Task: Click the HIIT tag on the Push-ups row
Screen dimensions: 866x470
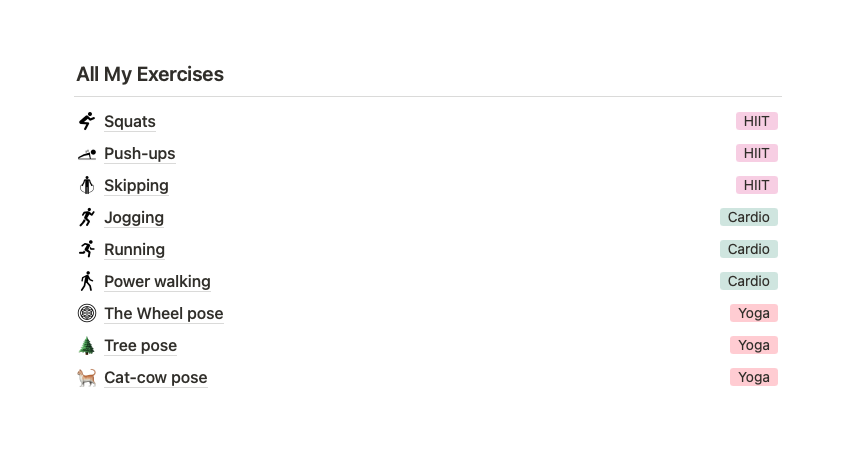Action: tap(756, 153)
